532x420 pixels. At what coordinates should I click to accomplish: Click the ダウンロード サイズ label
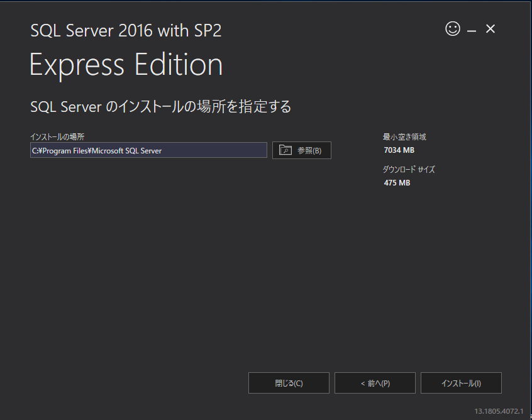click(x=409, y=169)
